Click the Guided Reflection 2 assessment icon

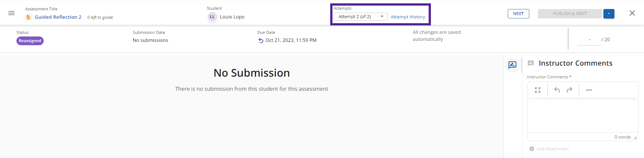[x=29, y=17]
